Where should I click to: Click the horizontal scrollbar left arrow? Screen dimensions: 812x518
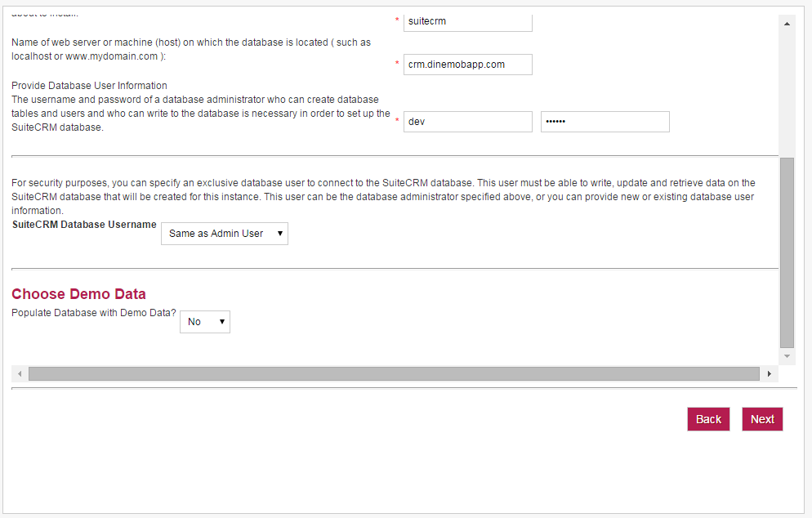click(20, 373)
